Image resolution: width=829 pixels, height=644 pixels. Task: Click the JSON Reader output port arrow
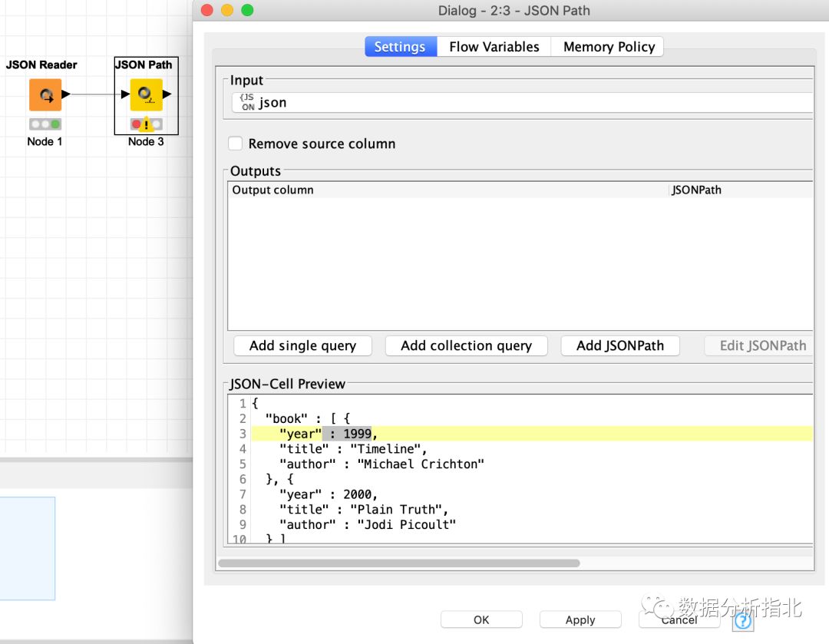pos(66,94)
